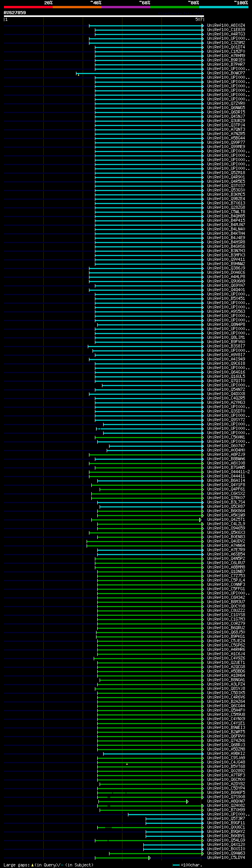Click UniRef100_B0XSI0 label
Viewport: 252px width, 868px height.
[x=226, y=849]
